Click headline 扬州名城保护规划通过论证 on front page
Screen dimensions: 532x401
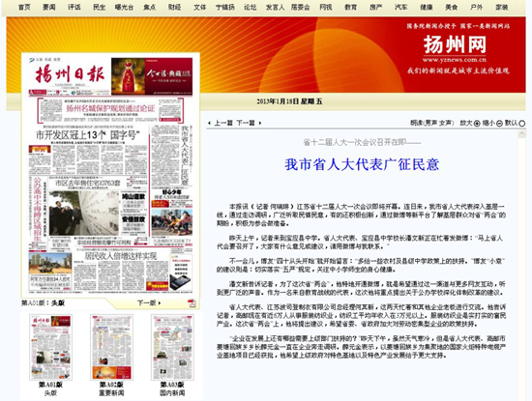click(110, 108)
